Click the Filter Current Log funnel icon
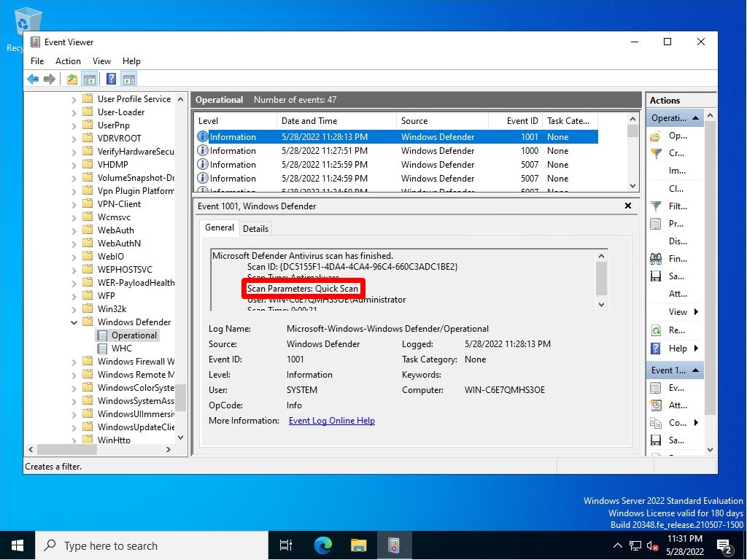 point(656,206)
